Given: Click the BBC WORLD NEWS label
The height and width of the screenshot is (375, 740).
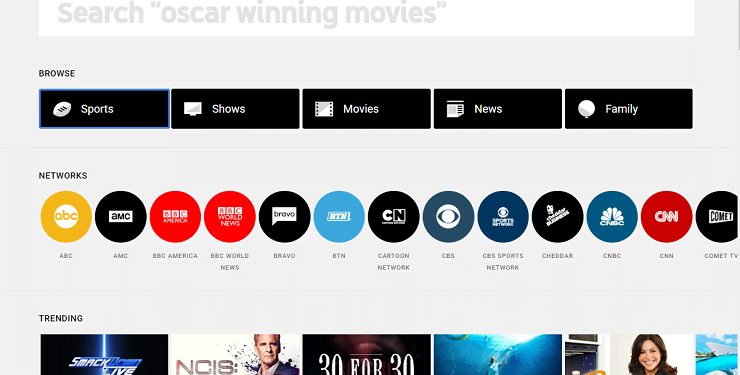Looking at the screenshot, I should click(230, 261).
